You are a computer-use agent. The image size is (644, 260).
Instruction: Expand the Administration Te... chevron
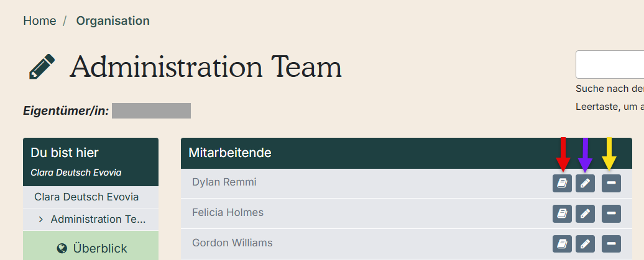point(40,220)
